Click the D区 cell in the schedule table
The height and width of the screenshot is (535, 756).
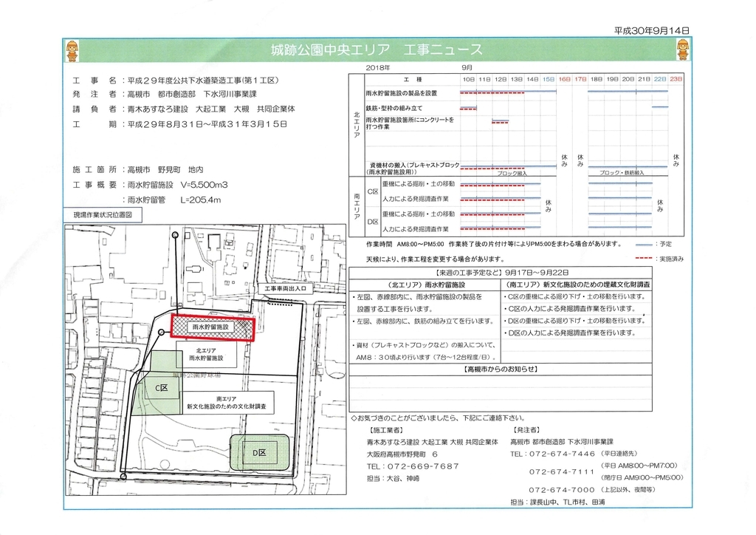coord(373,222)
